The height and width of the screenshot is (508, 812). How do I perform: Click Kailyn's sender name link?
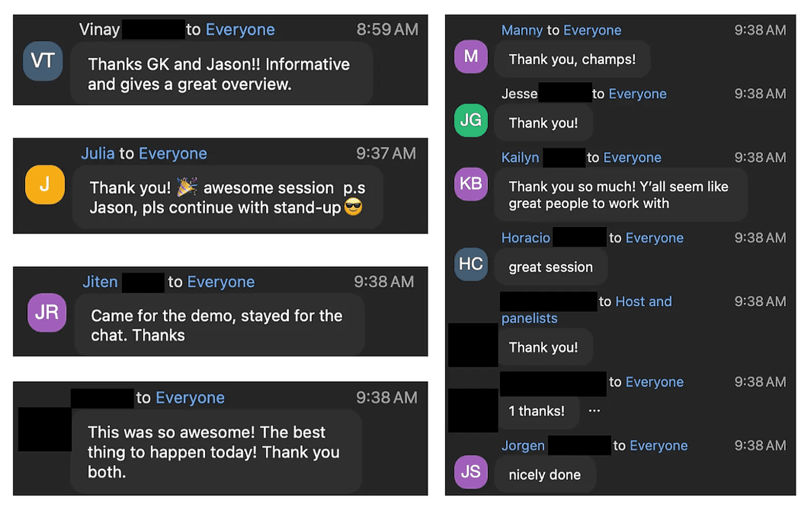520,158
